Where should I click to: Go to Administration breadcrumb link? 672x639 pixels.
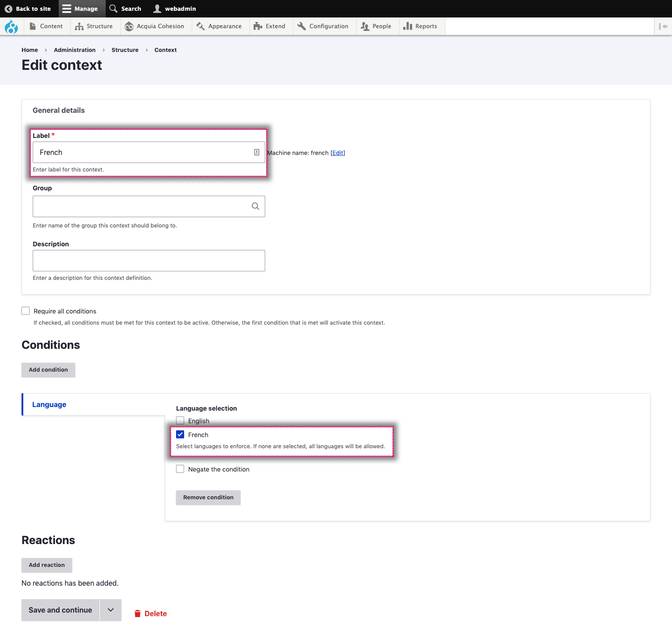pyautogui.click(x=75, y=50)
